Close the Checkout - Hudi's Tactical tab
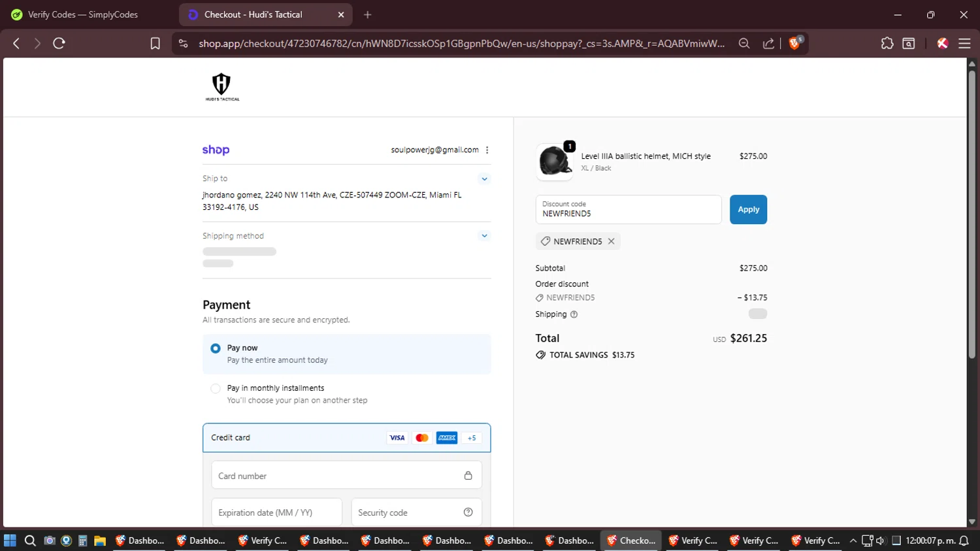The image size is (980, 551). [x=341, y=14]
